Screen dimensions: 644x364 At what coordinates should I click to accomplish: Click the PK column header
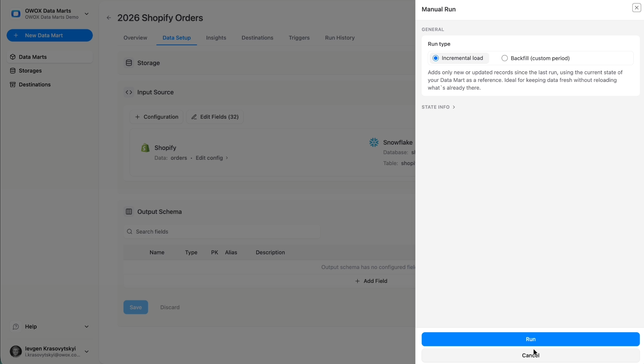[215, 252]
